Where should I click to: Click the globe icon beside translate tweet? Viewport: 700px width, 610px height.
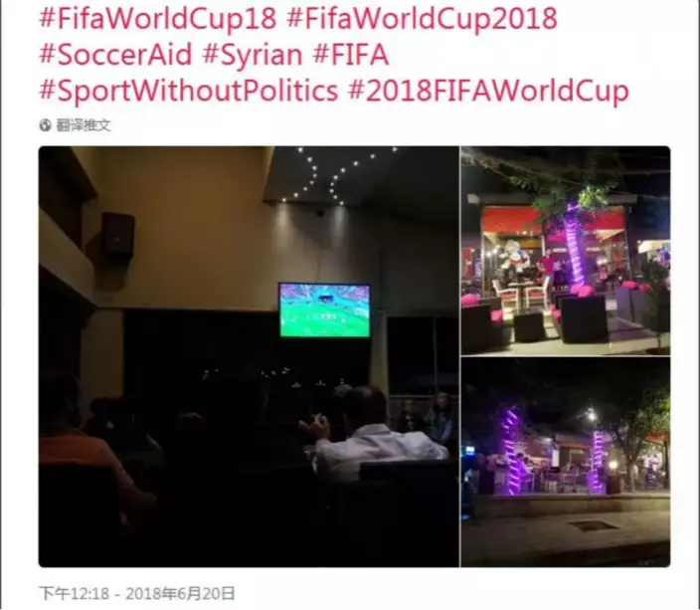click(45, 125)
